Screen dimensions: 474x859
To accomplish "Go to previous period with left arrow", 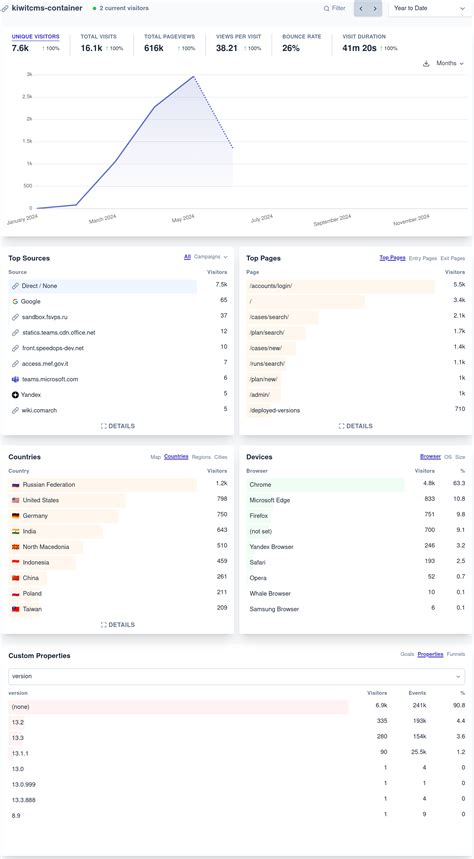I will tap(361, 9).
